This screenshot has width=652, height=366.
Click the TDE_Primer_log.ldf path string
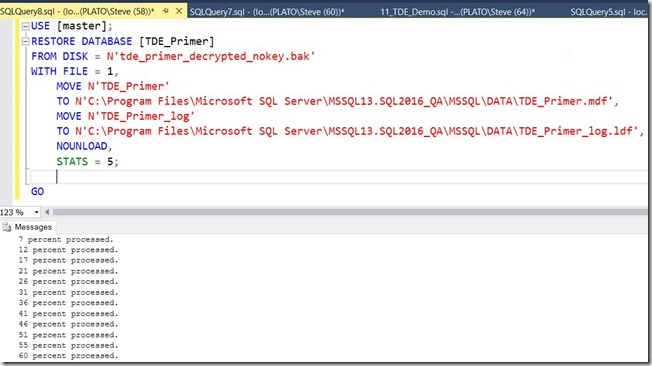coord(356,131)
